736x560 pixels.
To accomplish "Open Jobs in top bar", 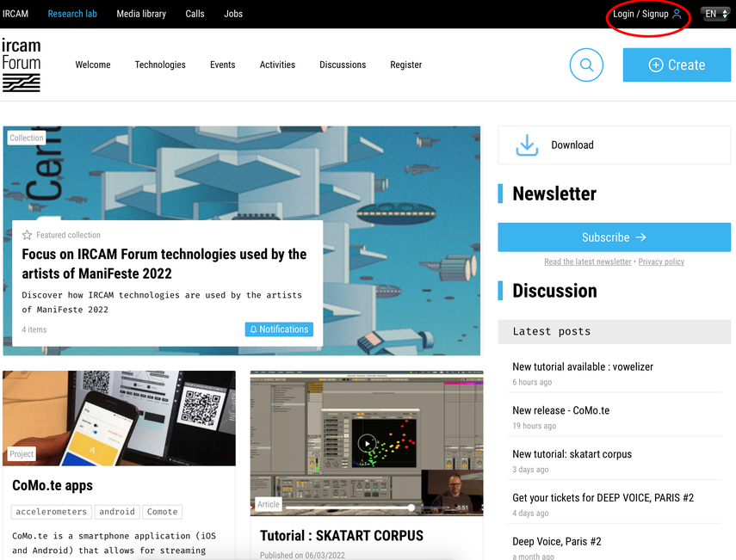I will pos(233,14).
